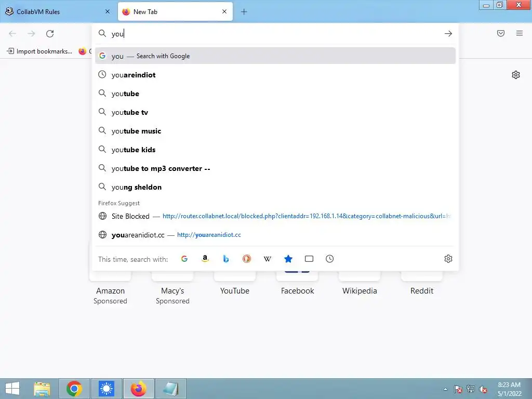This screenshot has width=532, height=399.
Task: Open new tab page personalize gear
Action: pyautogui.click(x=516, y=75)
